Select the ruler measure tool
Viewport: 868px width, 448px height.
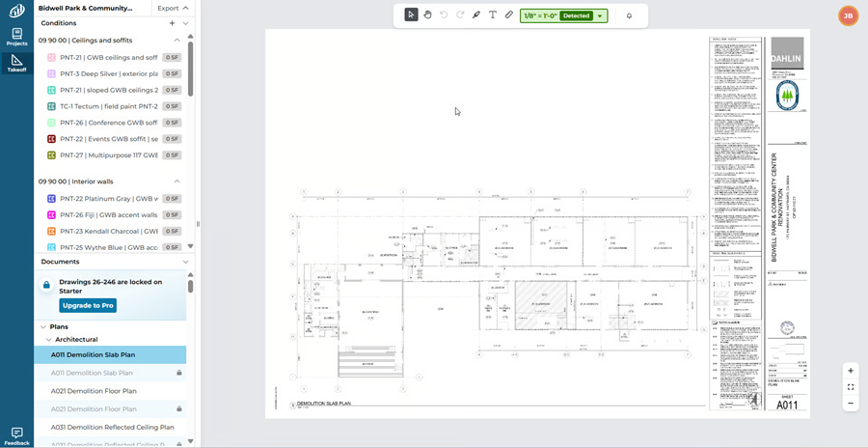click(x=509, y=15)
